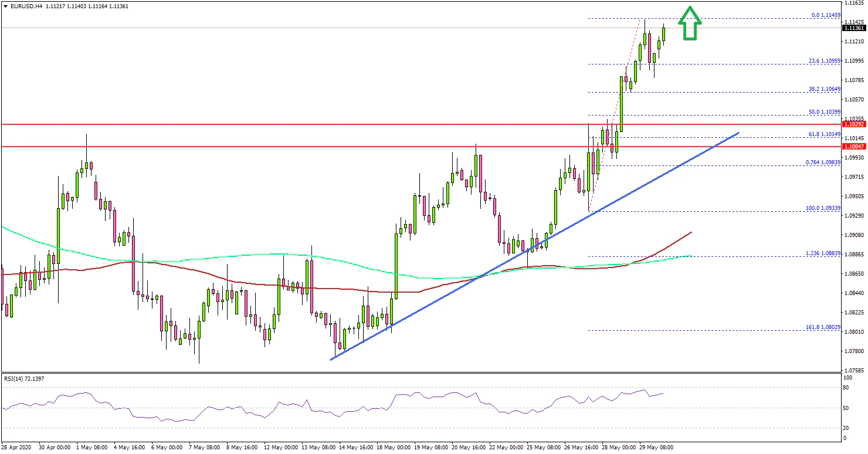Click the red 1.10047 price level tag
This screenshot has height=454, width=868.
[854, 146]
